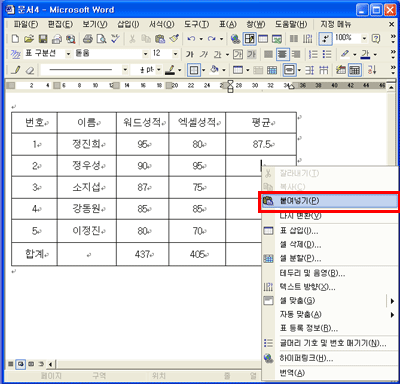Print the document using the printer icon

click(x=87, y=39)
